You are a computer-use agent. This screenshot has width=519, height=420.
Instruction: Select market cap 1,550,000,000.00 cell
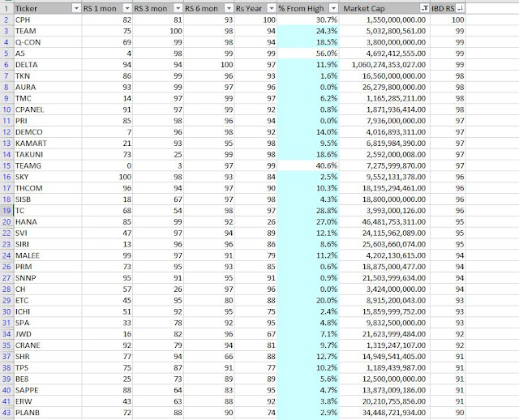[384, 19]
